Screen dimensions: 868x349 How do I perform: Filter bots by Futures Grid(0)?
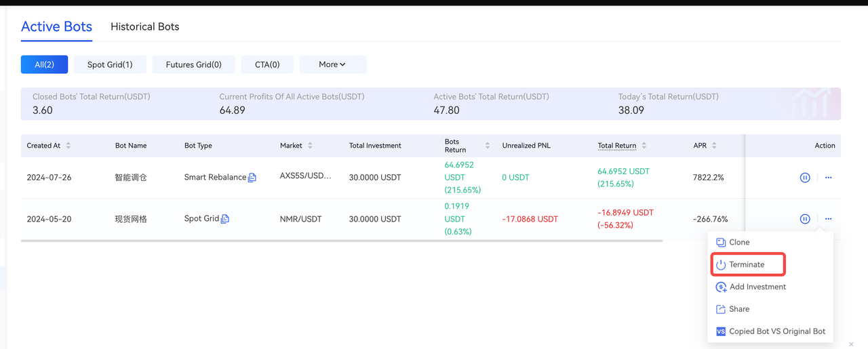(193, 64)
